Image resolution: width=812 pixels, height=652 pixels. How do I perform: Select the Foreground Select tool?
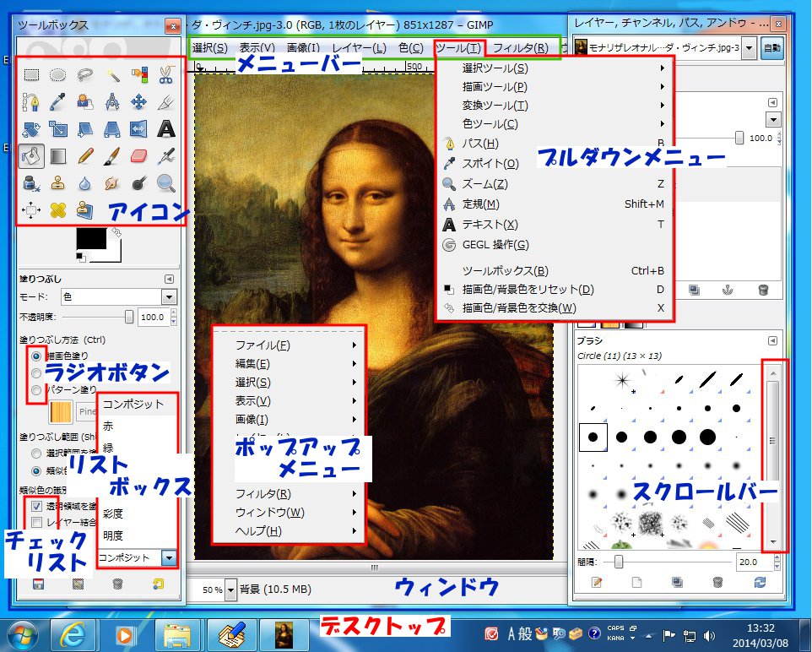(85, 102)
